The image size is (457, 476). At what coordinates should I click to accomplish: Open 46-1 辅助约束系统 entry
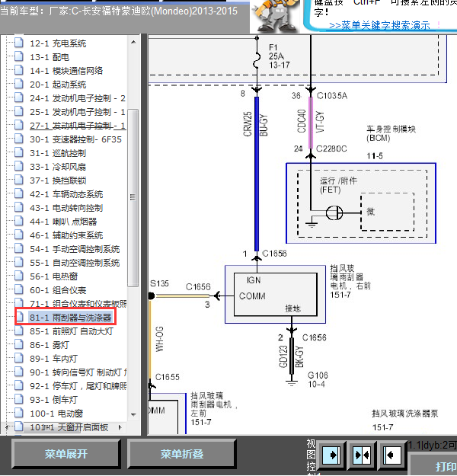[x=66, y=235]
